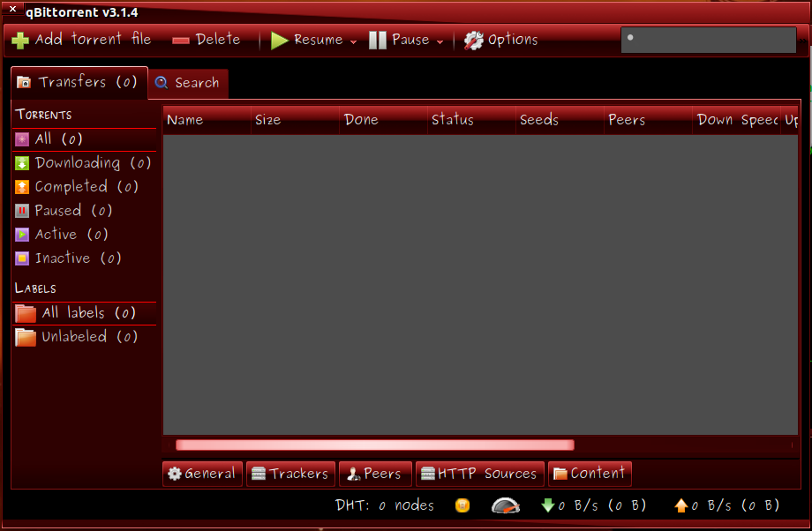Toggle alternative speed limits speedometer icon
The height and width of the screenshot is (531, 812).
[505, 505]
